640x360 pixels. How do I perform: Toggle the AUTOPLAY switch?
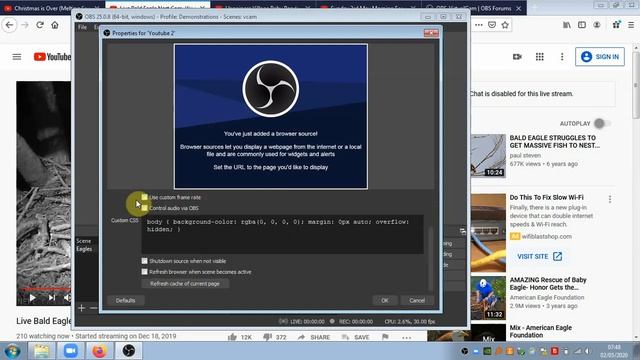[602, 123]
